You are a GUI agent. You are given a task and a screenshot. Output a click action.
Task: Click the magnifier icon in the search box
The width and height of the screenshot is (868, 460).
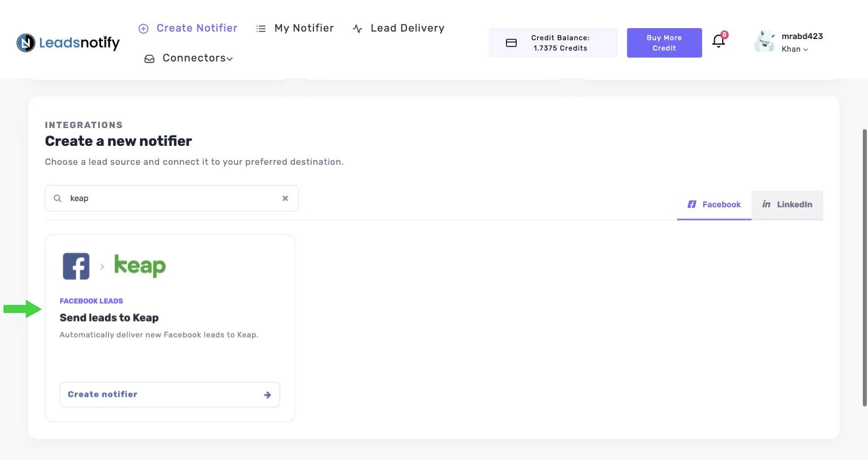pyautogui.click(x=57, y=198)
